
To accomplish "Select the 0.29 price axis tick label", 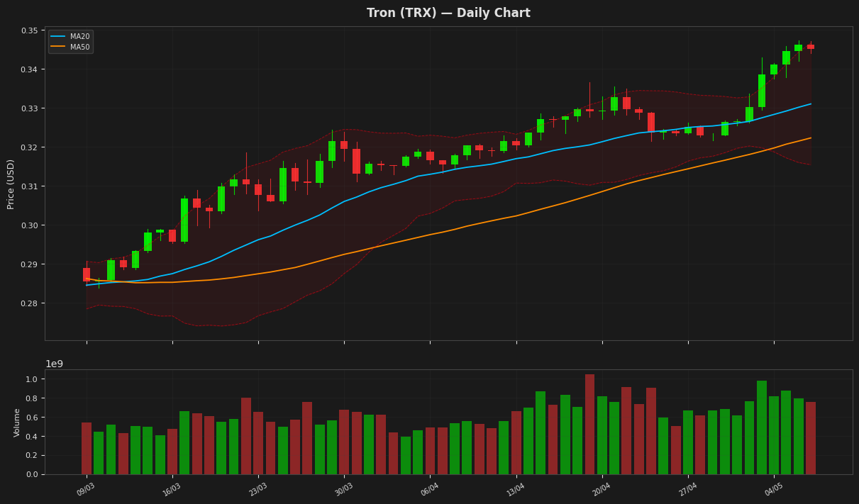I will tap(29, 264).
